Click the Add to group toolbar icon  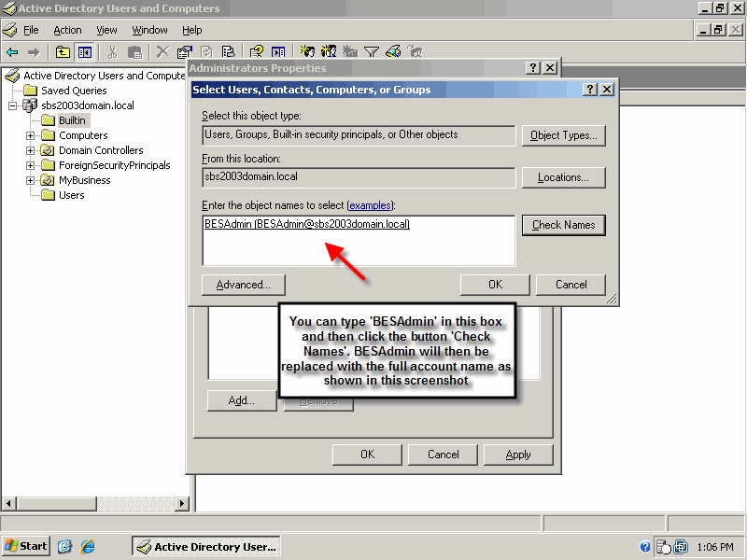pos(415,51)
